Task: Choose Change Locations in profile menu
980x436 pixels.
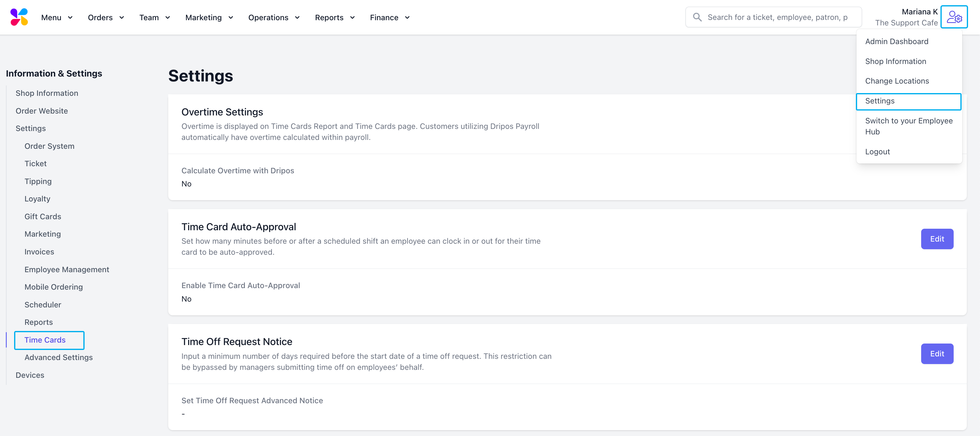Action: coord(897,81)
